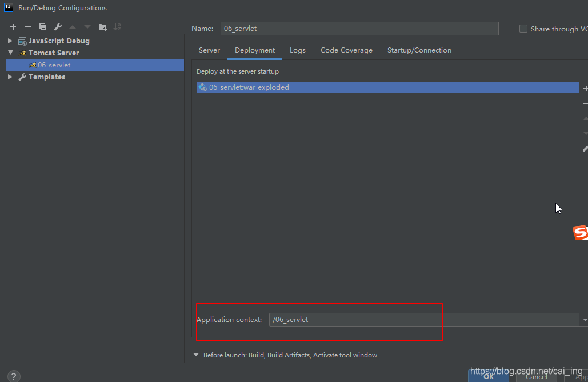Click the war exploded artifact icon
Viewport: 588px width, 382px height.
coord(203,87)
